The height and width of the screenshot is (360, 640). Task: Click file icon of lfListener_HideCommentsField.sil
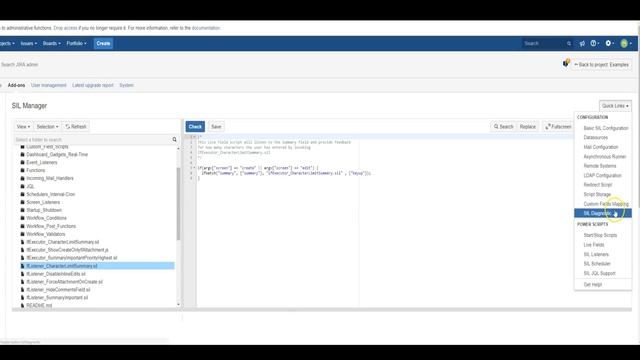[22, 290]
